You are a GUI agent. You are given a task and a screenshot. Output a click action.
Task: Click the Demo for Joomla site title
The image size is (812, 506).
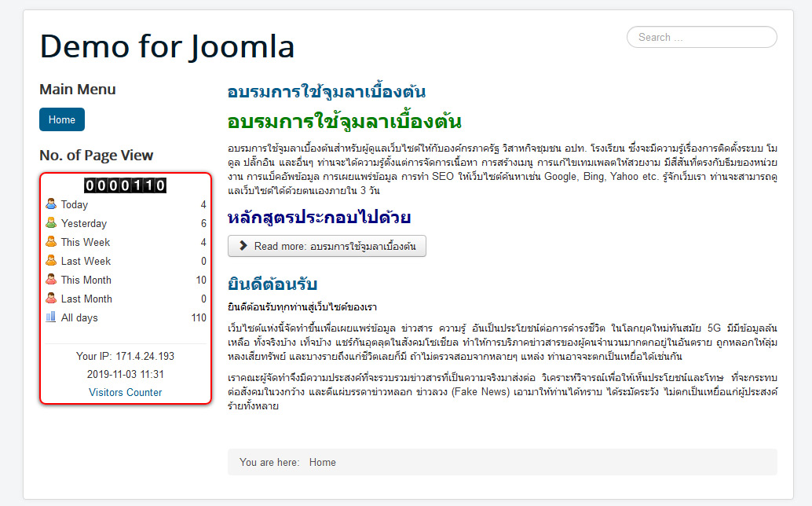(x=167, y=46)
